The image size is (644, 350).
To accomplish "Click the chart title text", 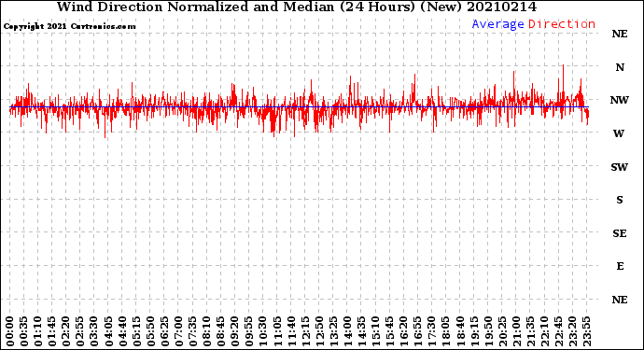I will tap(297, 7).
